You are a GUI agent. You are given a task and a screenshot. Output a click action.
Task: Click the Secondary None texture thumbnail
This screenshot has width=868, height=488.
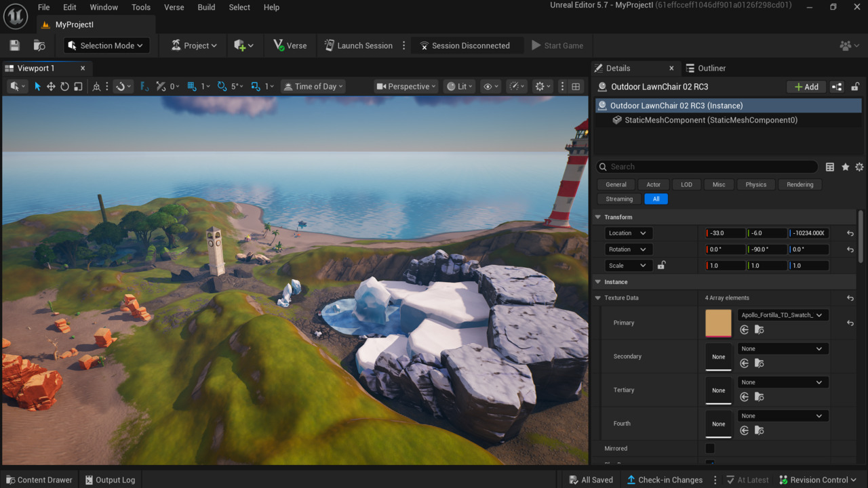pos(719,357)
